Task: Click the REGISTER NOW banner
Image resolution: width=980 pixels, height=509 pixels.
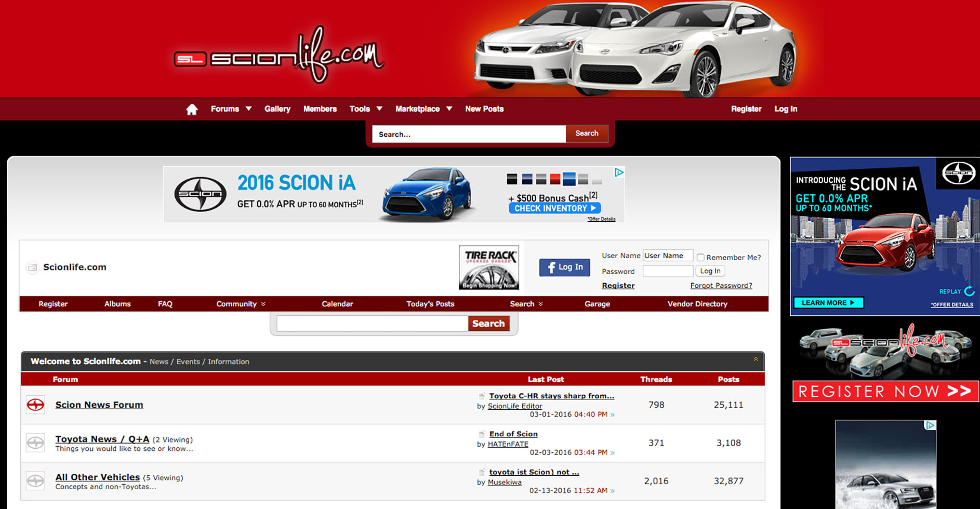Action: click(885, 391)
